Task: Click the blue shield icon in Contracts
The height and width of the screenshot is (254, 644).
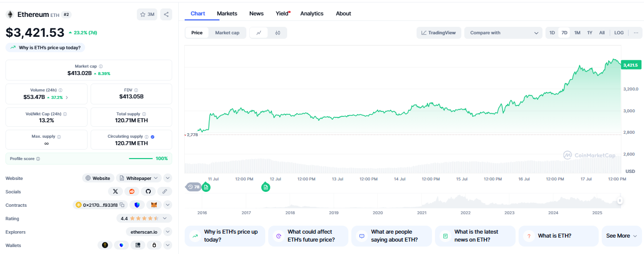Action: coord(137,205)
